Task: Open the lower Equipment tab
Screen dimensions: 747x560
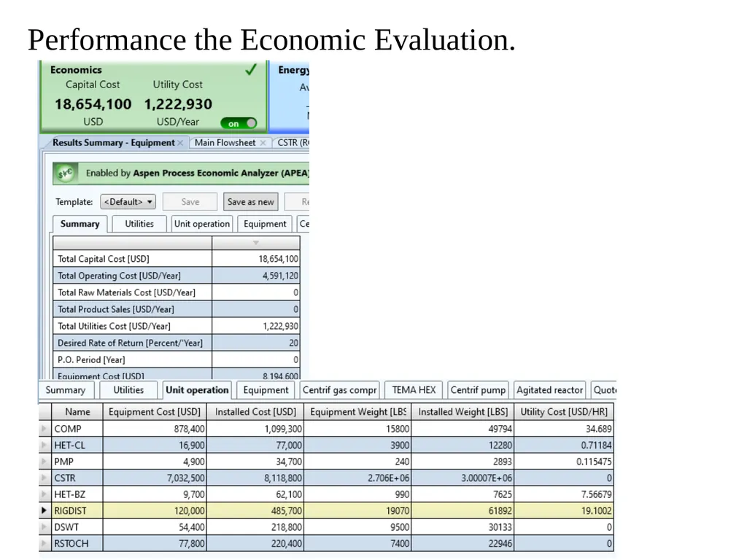Action: 266,390
